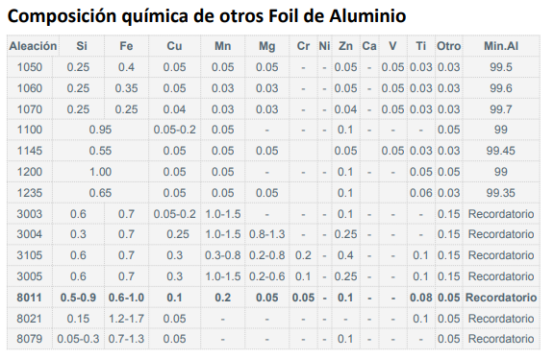This screenshot has height=360, width=554.
Task: Click the 1.2-1.7 Fe value for 8021
Action: click(126, 319)
